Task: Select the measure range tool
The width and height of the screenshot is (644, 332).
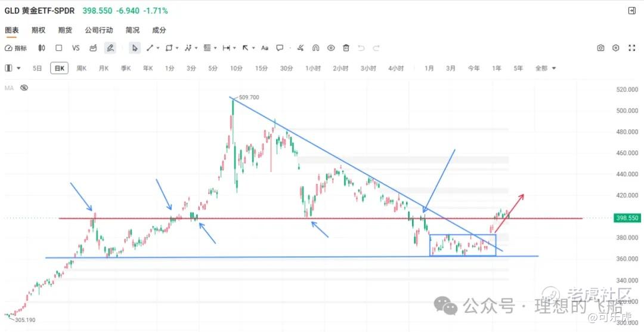Action: tap(227, 48)
